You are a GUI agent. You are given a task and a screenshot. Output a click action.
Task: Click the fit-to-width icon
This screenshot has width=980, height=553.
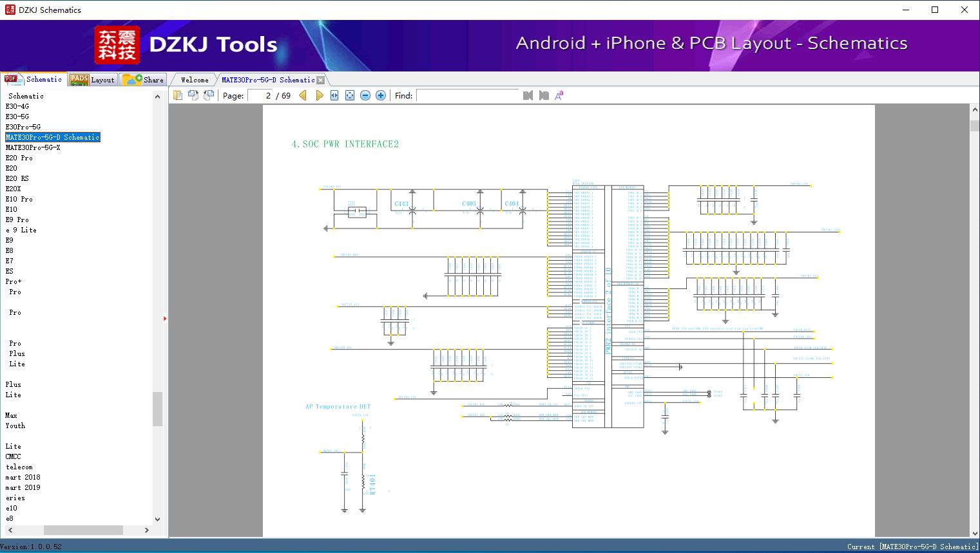coord(334,95)
